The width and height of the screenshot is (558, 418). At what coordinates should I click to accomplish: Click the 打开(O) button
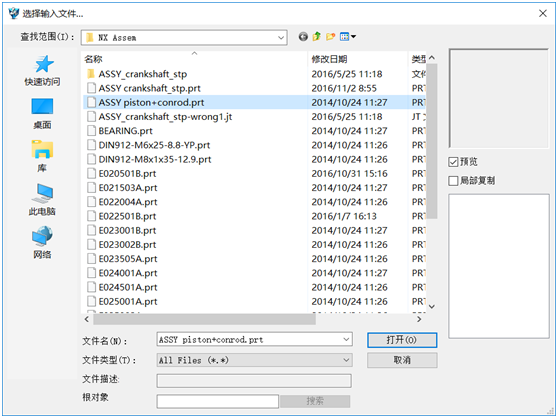click(402, 340)
